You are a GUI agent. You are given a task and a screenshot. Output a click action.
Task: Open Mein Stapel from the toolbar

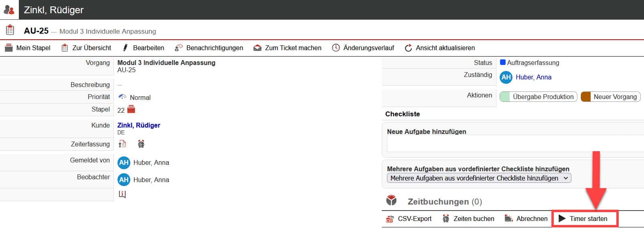pyautogui.click(x=28, y=48)
